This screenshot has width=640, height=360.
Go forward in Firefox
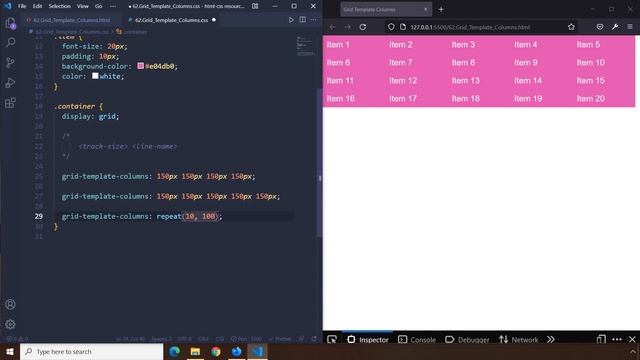click(x=347, y=27)
